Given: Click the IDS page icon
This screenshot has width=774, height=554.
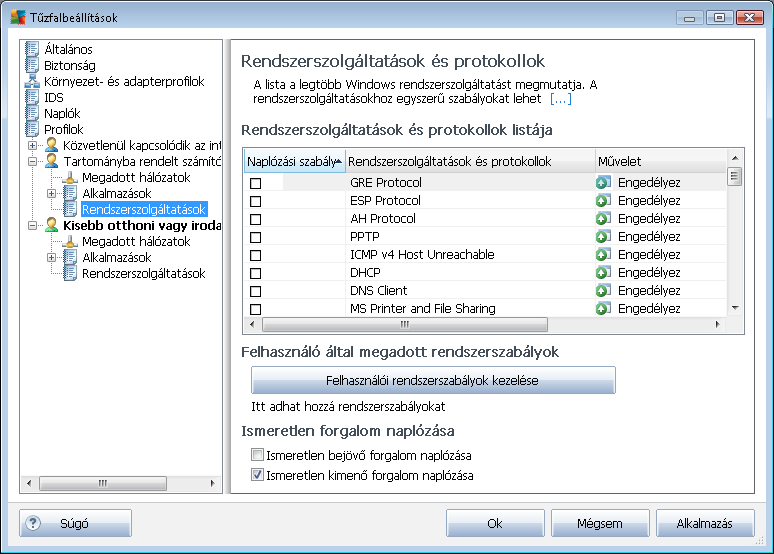Looking at the screenshot, I should click(32, 97).
